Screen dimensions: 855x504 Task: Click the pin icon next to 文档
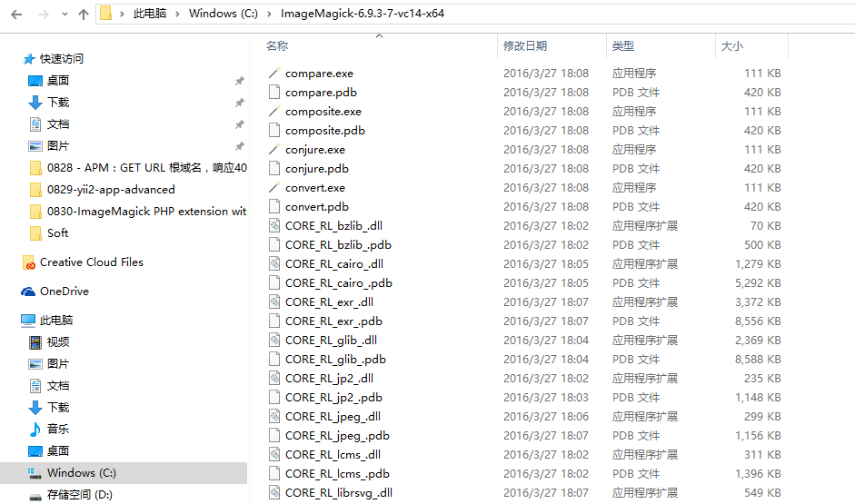(239, 124)
